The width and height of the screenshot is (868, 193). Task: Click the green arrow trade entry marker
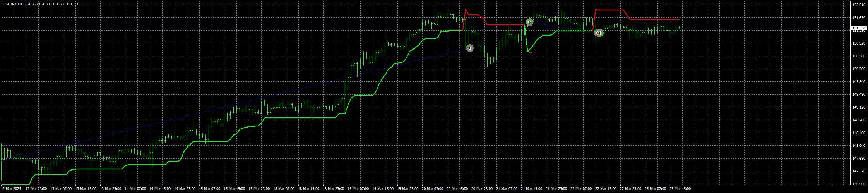pyautogui.click(x=529, y=22)
